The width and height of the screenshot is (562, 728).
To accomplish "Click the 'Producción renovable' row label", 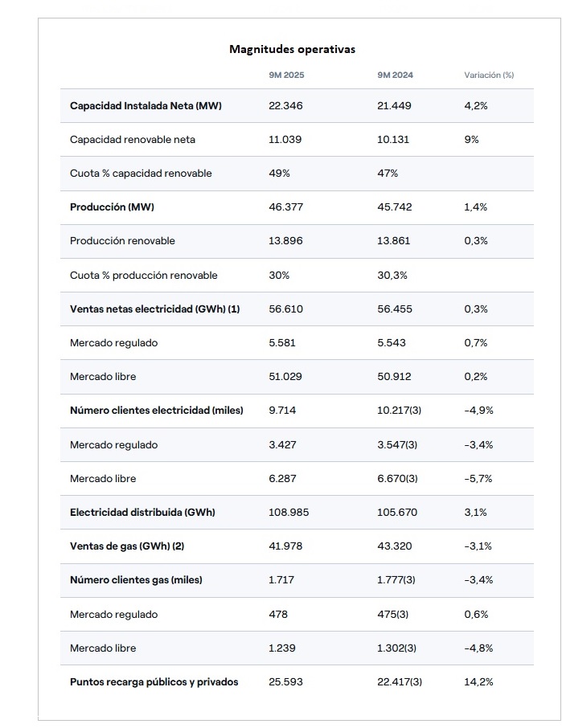I will 122,241.
